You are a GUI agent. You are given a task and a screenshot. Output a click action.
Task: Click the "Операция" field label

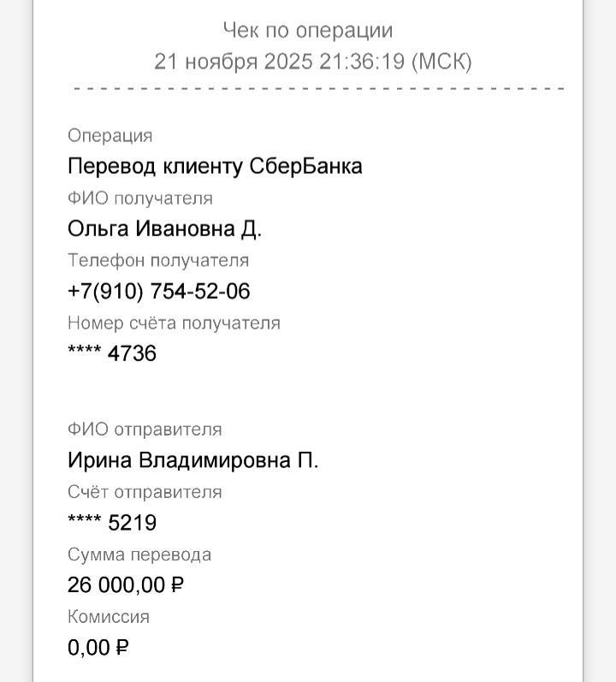[x=110, y=135]
